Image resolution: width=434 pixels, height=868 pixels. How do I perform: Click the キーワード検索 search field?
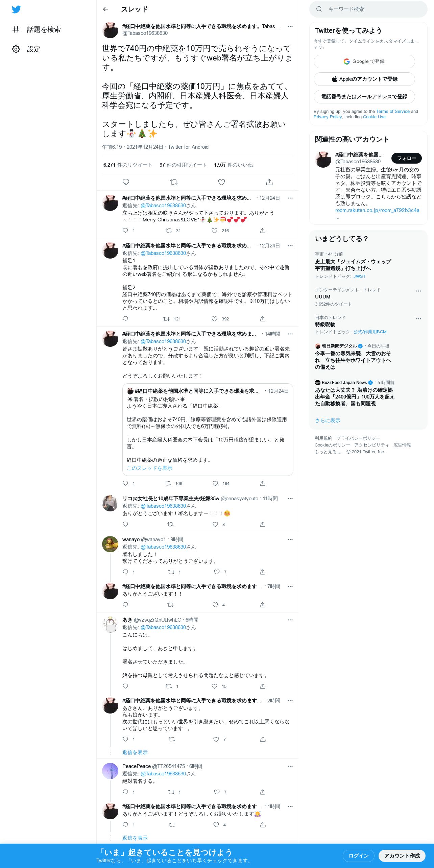(368, 9)
